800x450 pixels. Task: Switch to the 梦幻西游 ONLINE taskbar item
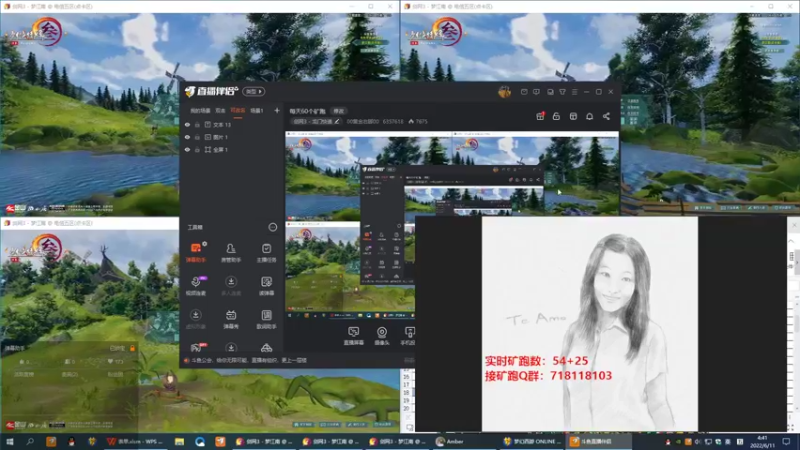(532, 441)
